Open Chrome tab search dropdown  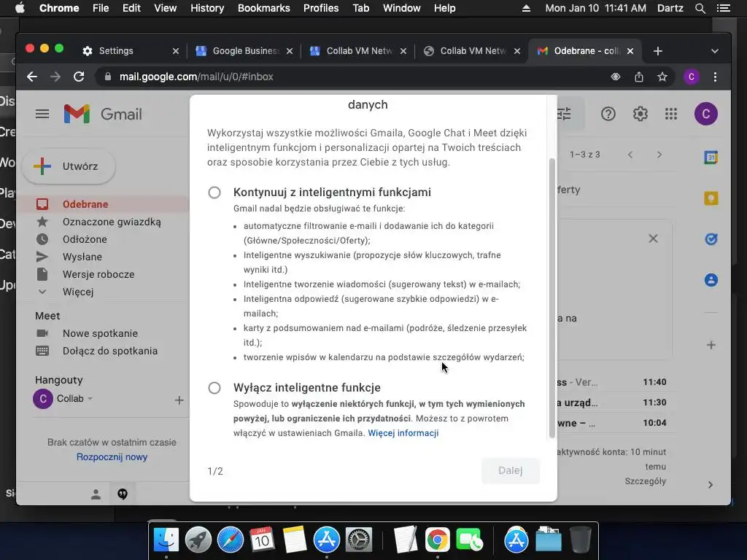(715, 51)
